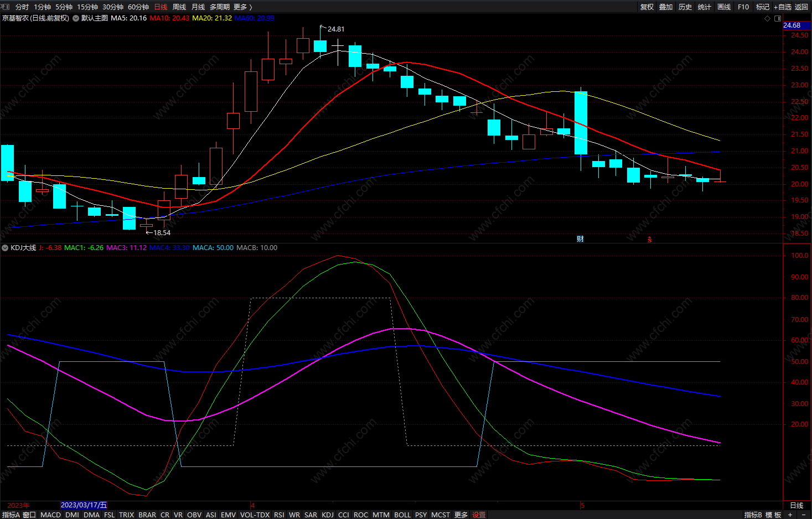Open the 默认主图 indicator dropdown arrow
Viewport: 812px width, 519px height.
(76, 18)
